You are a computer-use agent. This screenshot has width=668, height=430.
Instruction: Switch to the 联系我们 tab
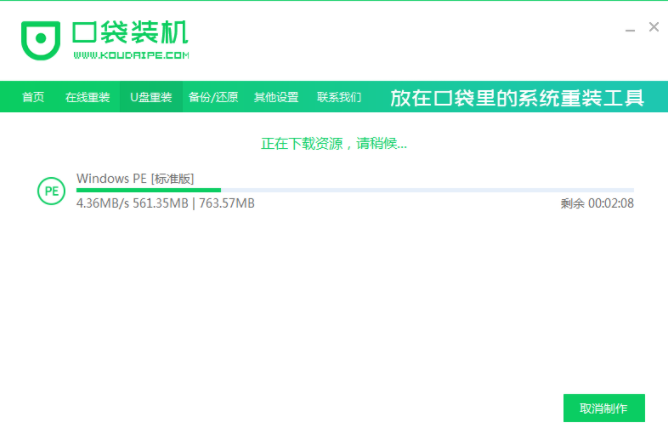(339, 97)
